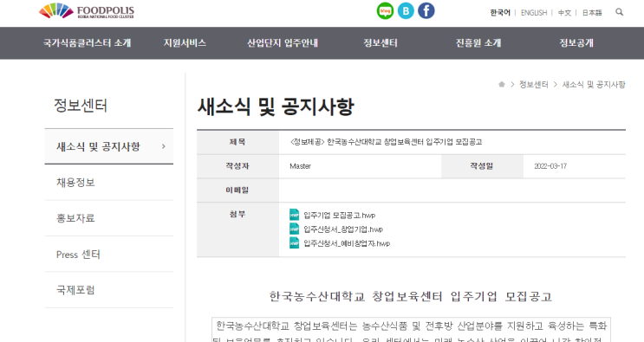Click 이메일 row label
Image resolution: width=644 pixels, height=342 pixels.
point(237,190)
